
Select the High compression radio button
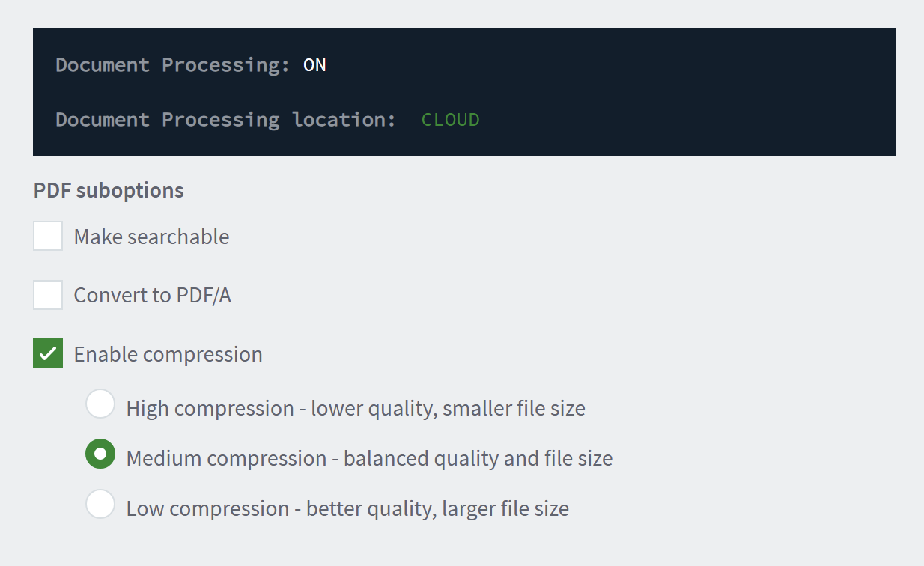click(100, 404)
